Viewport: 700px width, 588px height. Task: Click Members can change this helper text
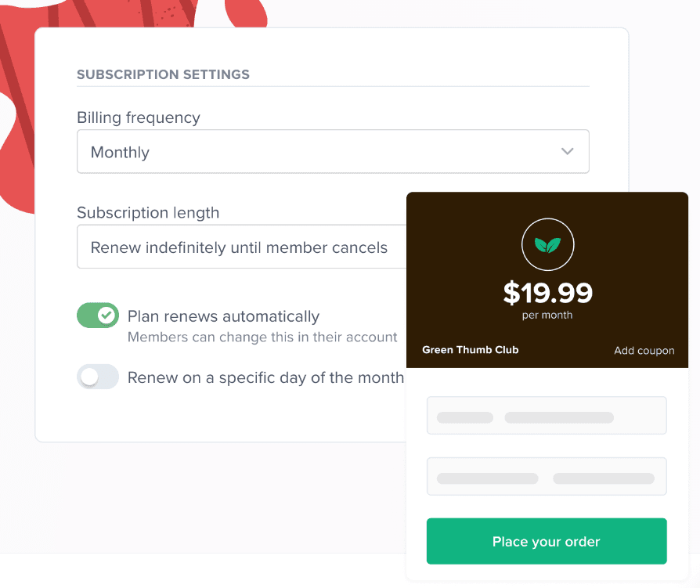pos(262,337)
